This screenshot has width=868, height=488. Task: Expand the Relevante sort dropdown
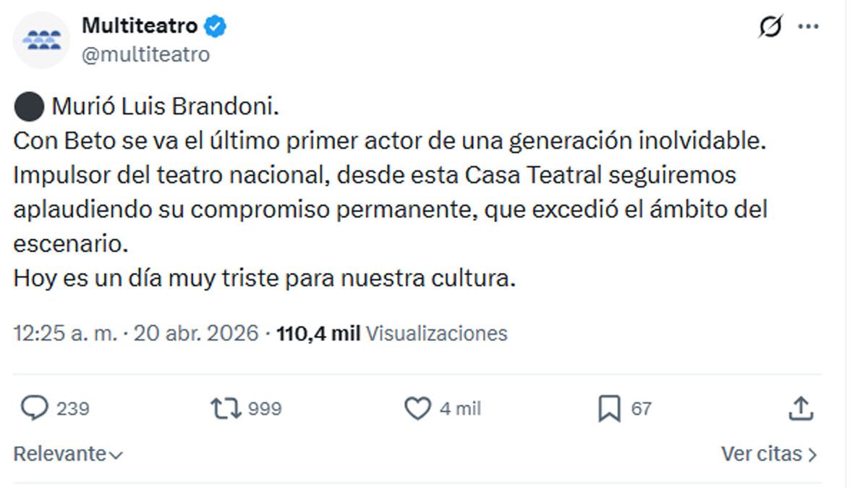(68, 454)
